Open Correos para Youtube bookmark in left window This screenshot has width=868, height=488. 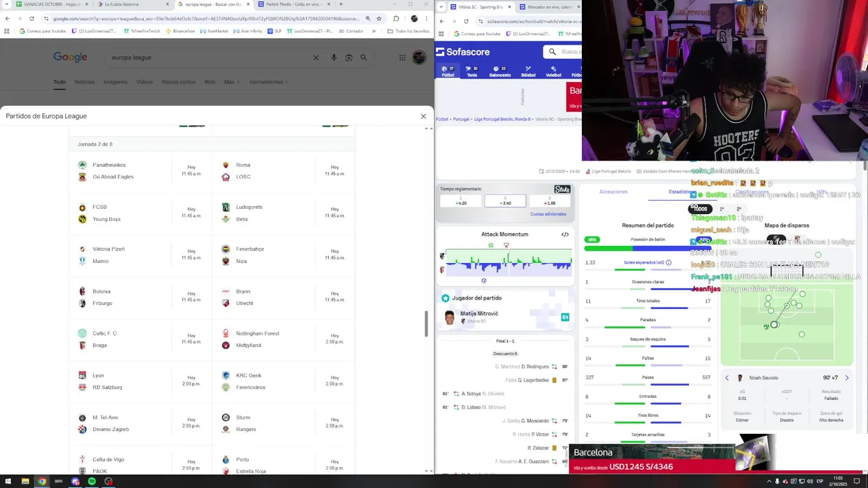(43, 31)
